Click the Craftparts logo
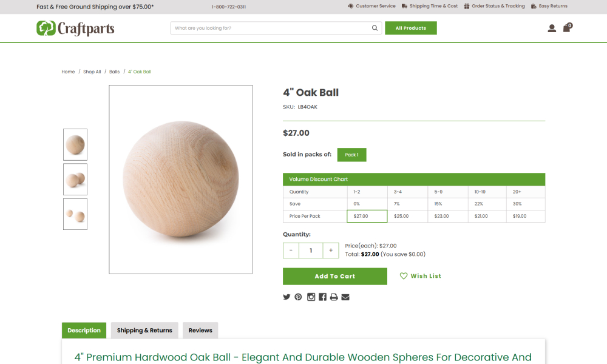Viewport: 607px width, 364px height. click(x=75, y=29)
